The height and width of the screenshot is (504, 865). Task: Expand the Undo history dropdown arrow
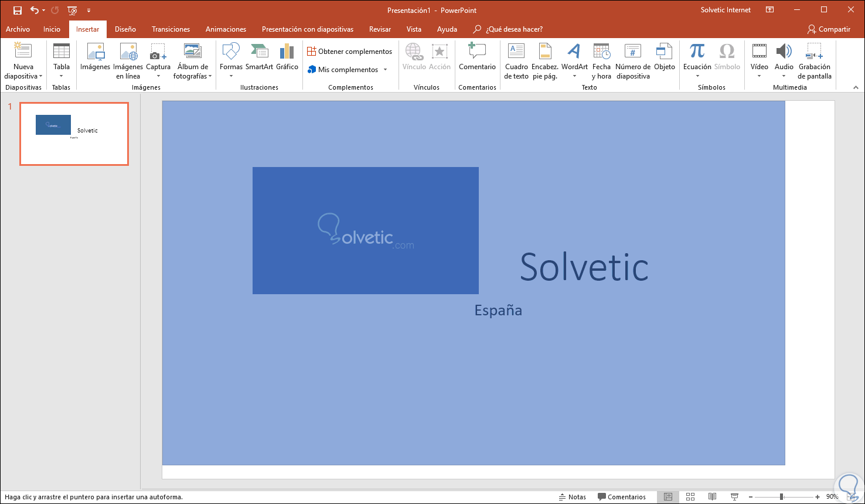pyautogui.click(x=44, y=11)
